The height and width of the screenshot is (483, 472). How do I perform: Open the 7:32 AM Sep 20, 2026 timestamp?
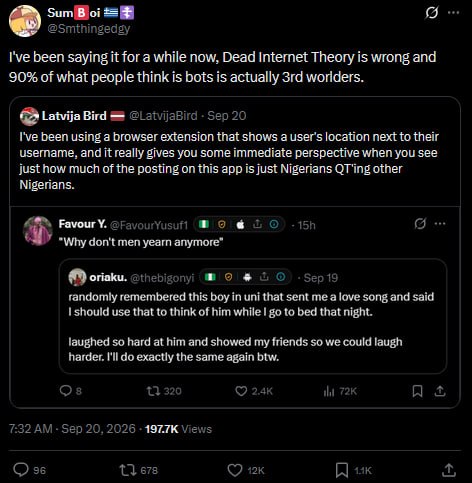point(72,429)
